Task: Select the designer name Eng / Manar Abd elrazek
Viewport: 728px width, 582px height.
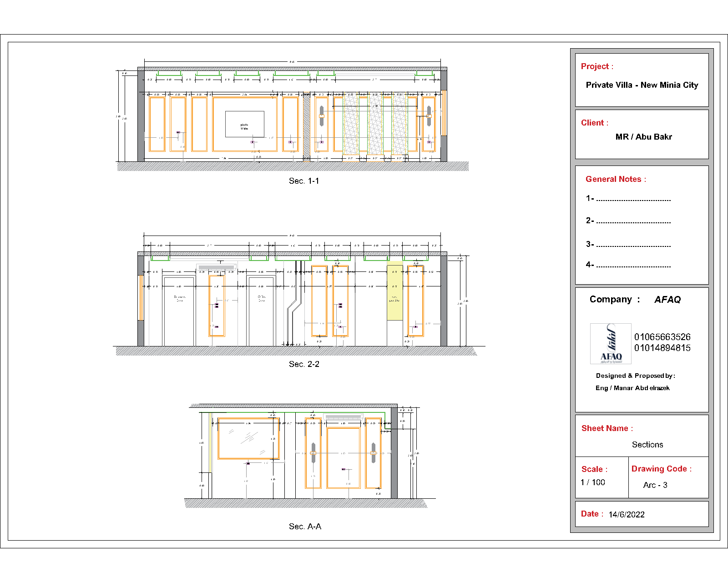Action: point(632,388)
